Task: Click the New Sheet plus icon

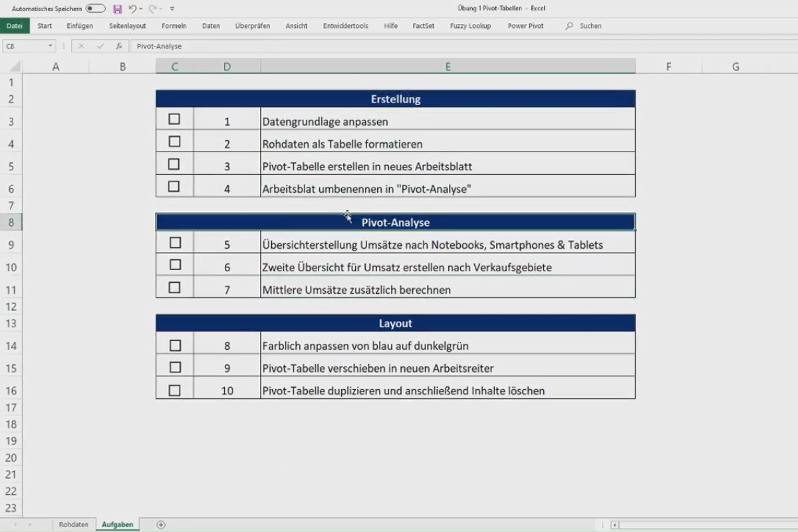Action: (161, 525)
